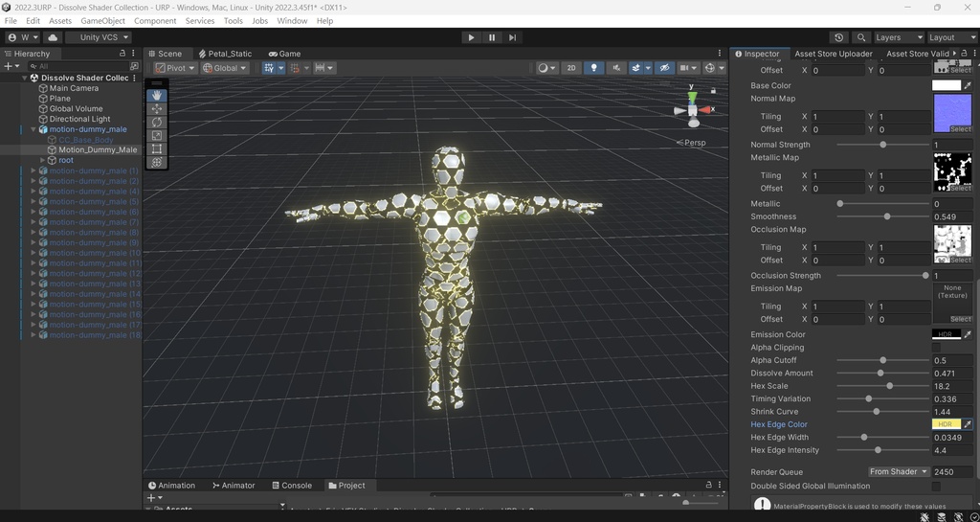Toggle scene lighting
Screen dimensions: 980x522
point(593,68)
